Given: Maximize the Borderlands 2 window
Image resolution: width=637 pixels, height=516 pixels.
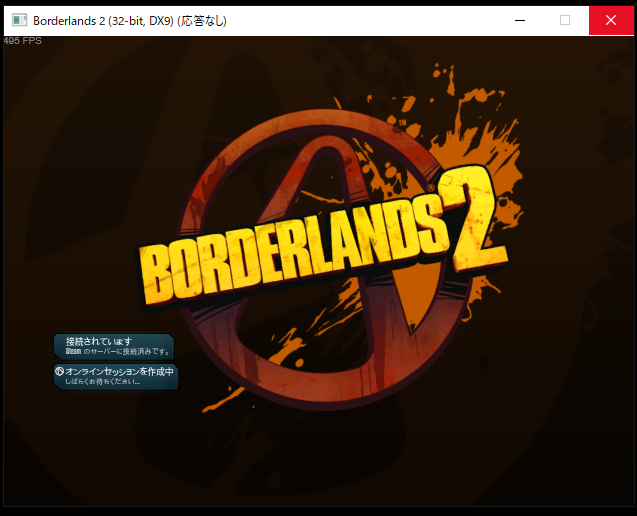Looking at the screenshot, I should coord(565,20).
